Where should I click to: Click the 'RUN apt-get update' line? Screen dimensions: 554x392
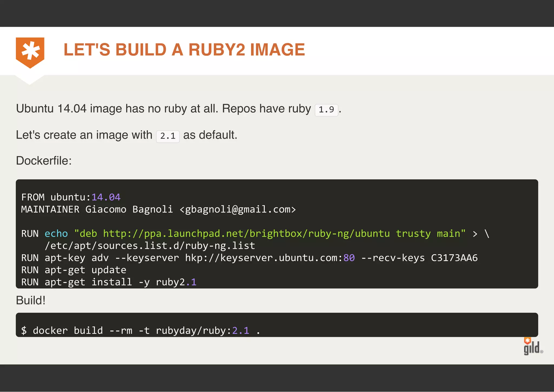pyautogui.click(x=74, y=270)
